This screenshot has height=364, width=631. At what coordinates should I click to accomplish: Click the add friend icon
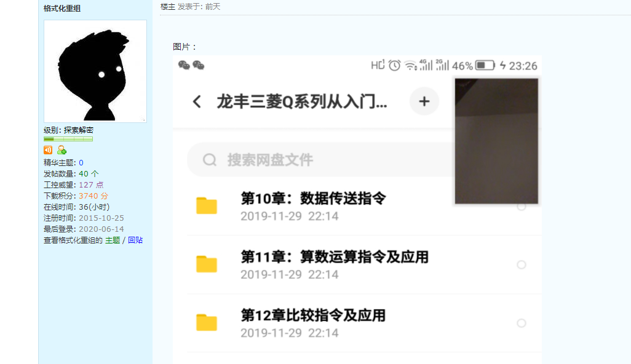tap(62, 150)
